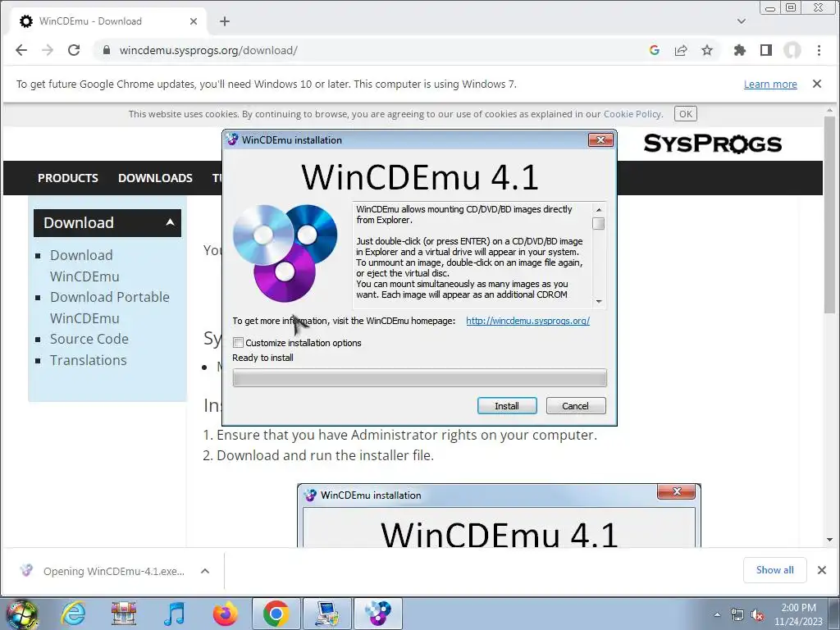Collapse the Download sidebar section arrow
Image resolution: width=840 pixels, height=630 pixels.
(x=171, y=222)
